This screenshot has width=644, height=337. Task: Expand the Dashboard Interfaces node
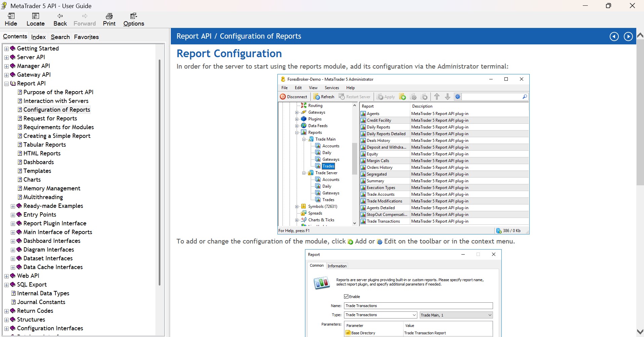point(13,241)
